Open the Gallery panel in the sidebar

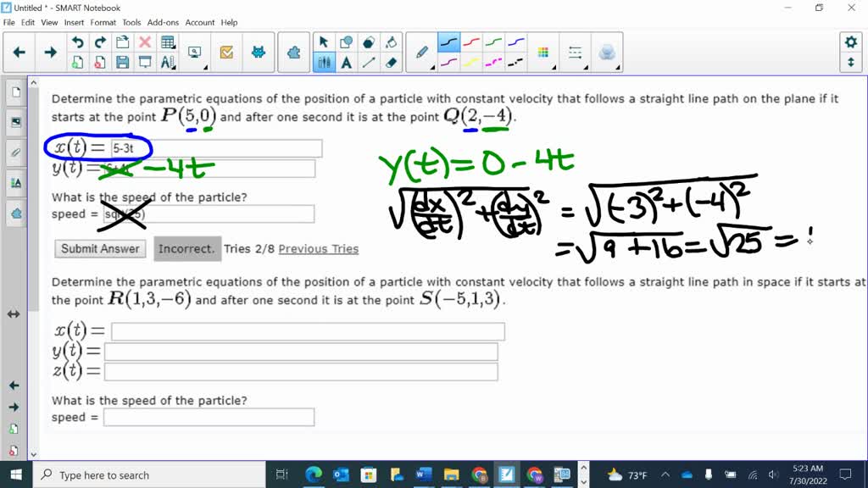pyautogui.click(x=15, y=121)
